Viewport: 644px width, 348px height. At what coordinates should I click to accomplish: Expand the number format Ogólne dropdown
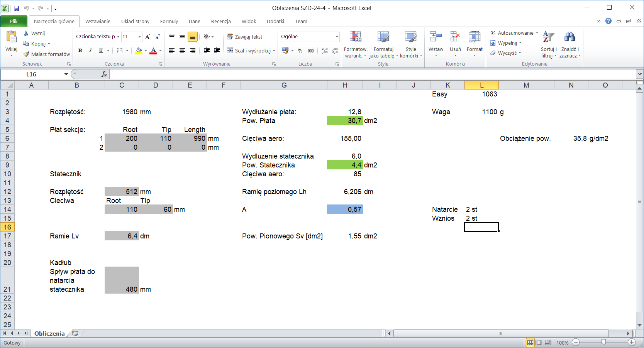pyautogui.click(x=337, y=37)
